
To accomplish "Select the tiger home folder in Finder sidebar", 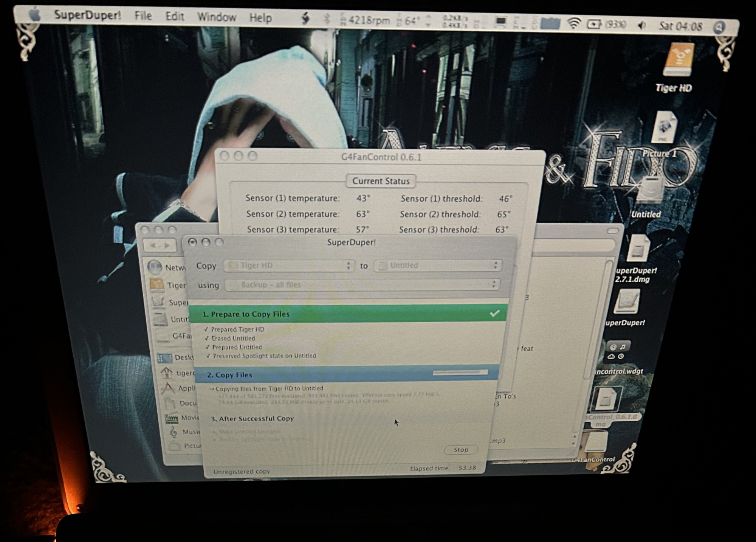I will [178, 373].
